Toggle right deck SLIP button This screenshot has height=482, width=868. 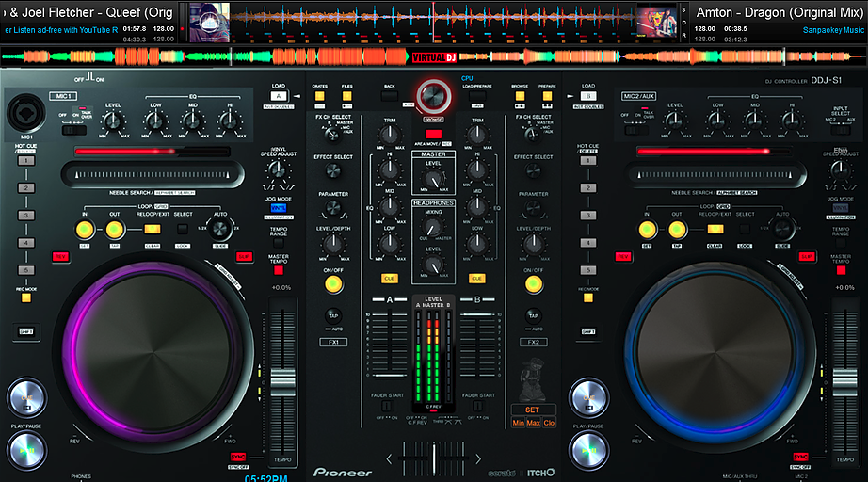(807, 256)
